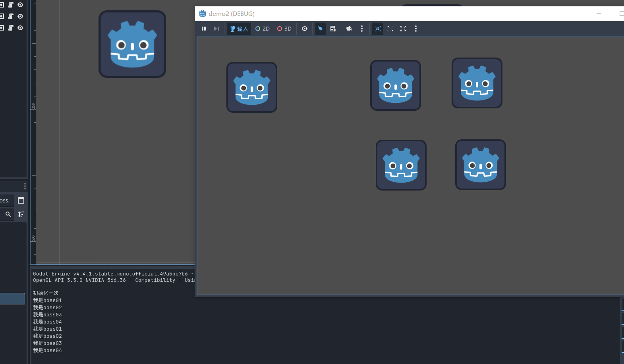Viewport: 624px width, 364px height.
Task: Select the large Godot sprite in editor viewport
Action: pos(132,44)
